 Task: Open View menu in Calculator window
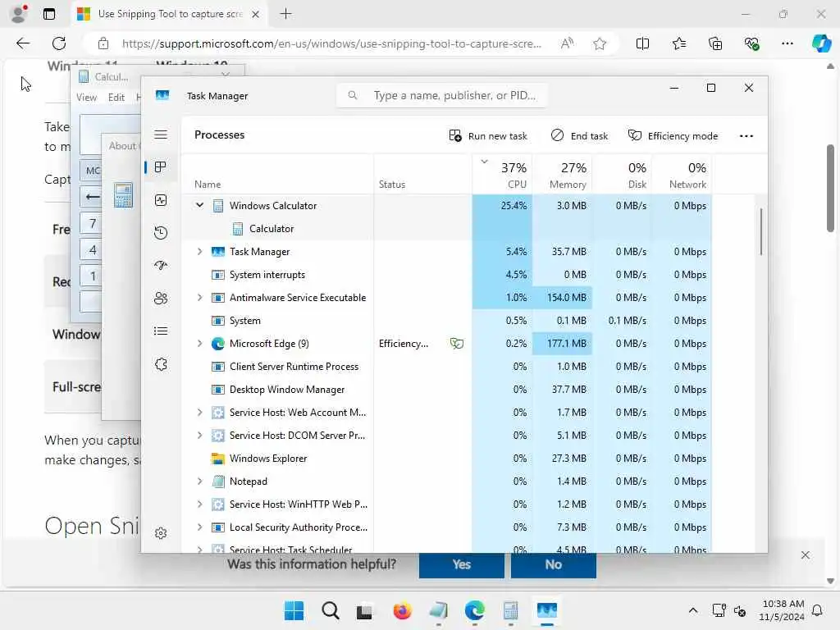tap(86, 98)
